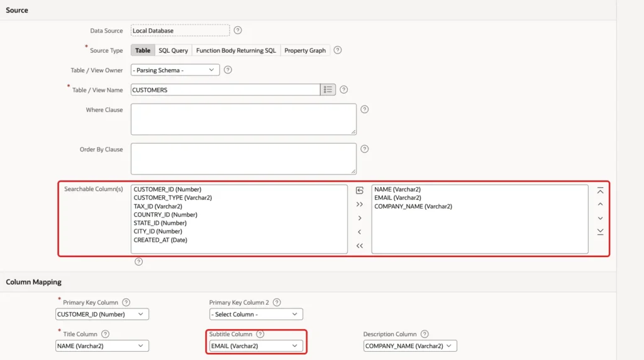Select TAX_ID (Varchar2) in available columns
The width and height of the screenshot is (644, 360).
158,206
